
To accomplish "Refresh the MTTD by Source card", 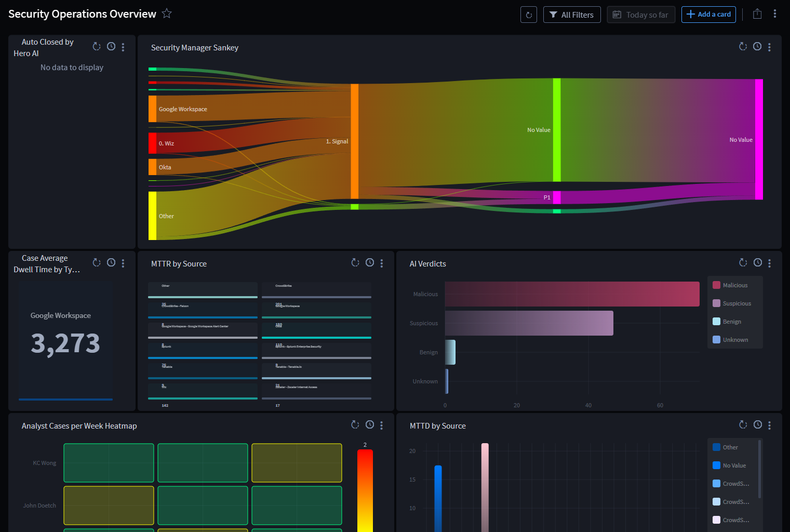I will point(743,425).
